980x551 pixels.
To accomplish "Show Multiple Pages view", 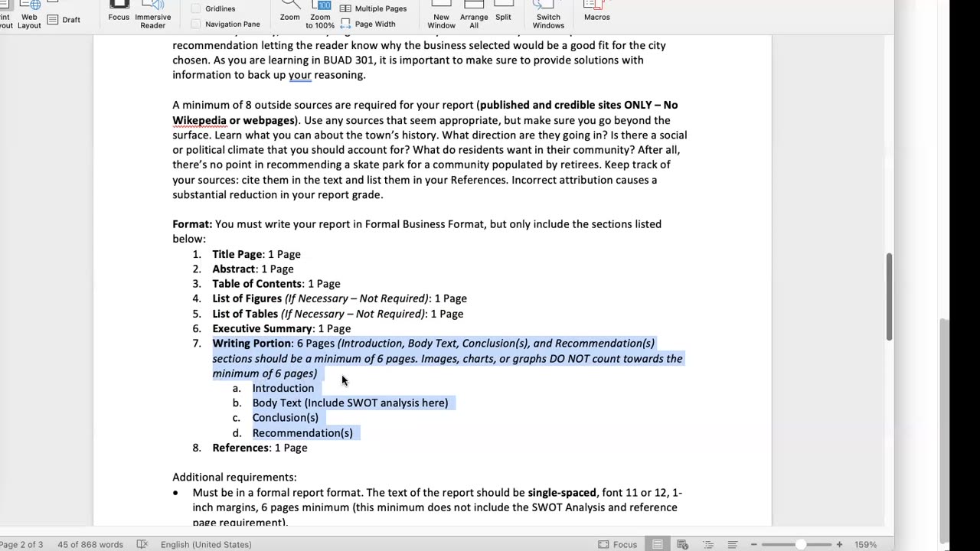I will [x=374, y=8].
